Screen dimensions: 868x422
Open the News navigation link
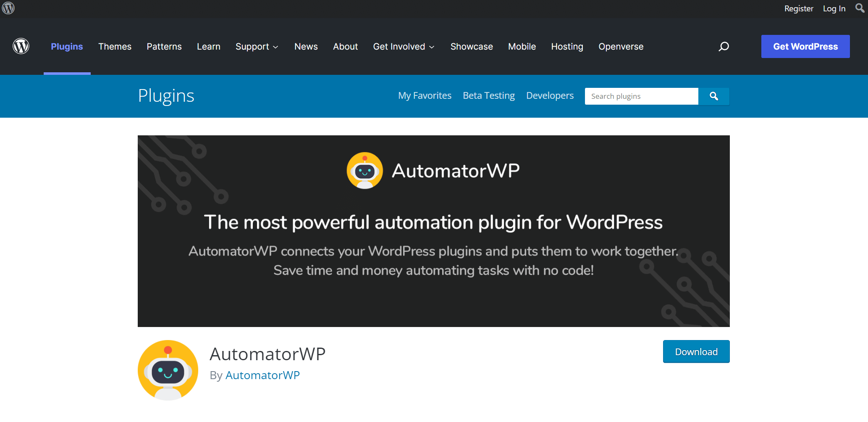click(306, 46)
